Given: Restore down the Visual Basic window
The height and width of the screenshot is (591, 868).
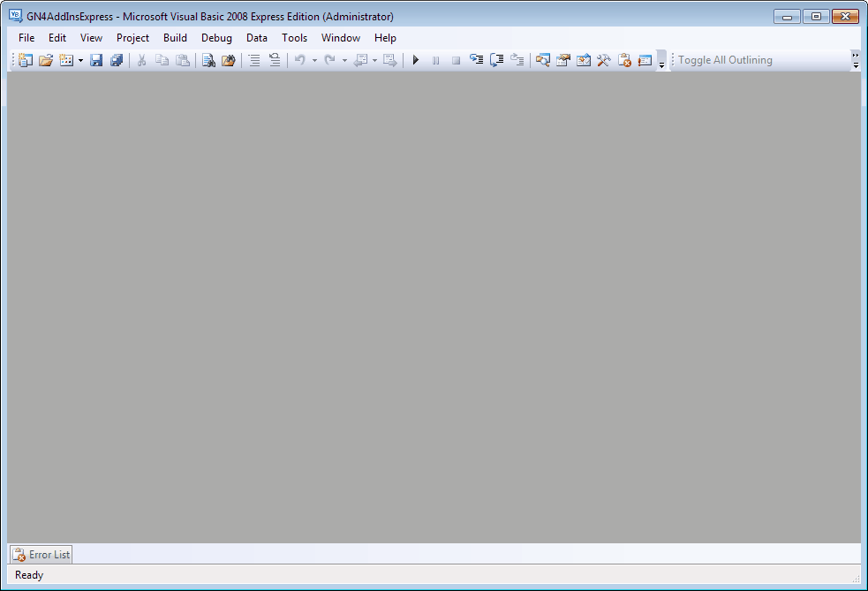Looking at the screenshot, I should click(816, 17).
